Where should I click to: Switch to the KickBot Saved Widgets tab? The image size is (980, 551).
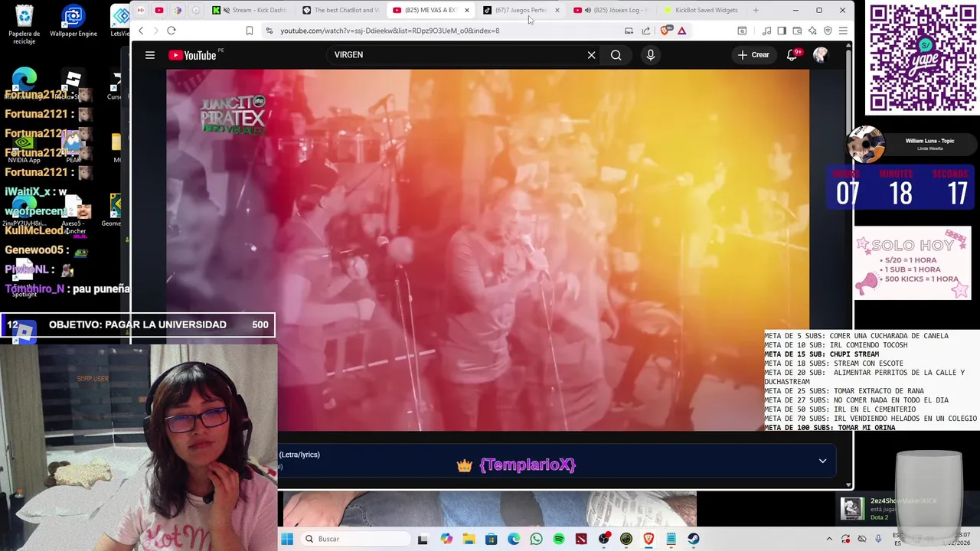(701, 10)
